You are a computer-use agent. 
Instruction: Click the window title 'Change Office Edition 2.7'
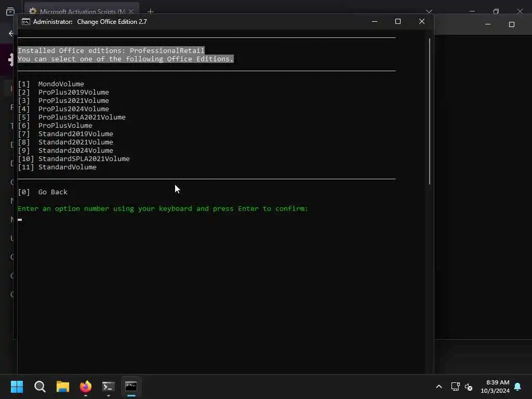[112, 22]
